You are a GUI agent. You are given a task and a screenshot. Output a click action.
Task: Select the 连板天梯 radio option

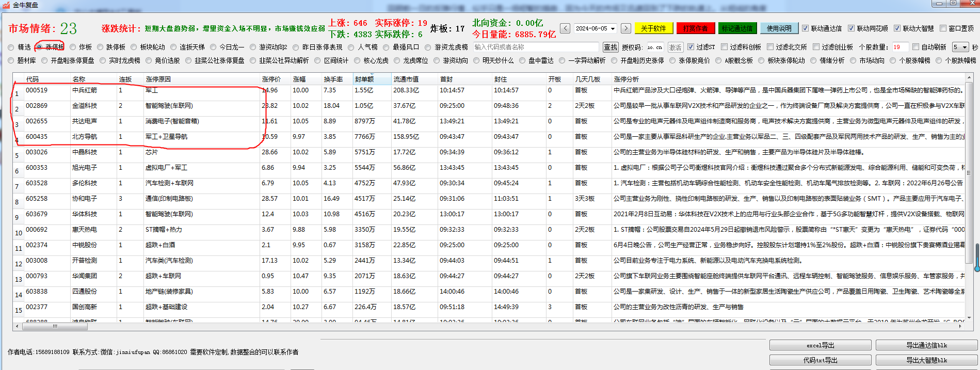(x=173, y=47)
